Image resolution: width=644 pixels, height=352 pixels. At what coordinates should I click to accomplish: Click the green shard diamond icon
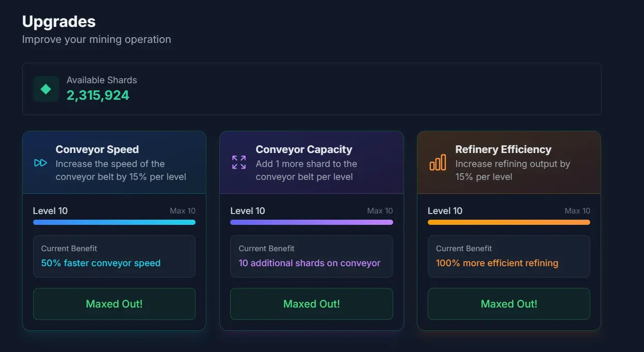pyautogui.click(x=46, y=89)
